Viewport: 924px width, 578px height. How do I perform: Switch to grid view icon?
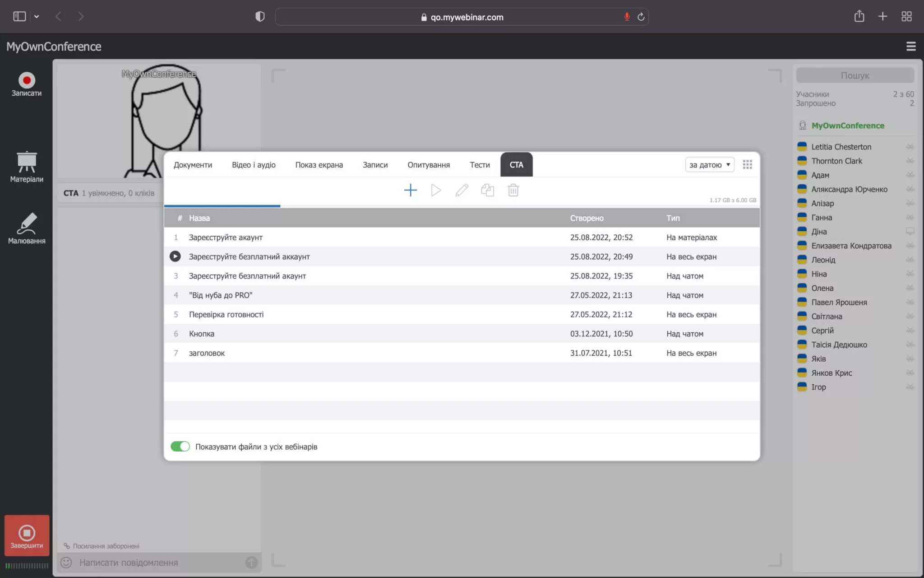pyautogui.click(x=747, y=165)
